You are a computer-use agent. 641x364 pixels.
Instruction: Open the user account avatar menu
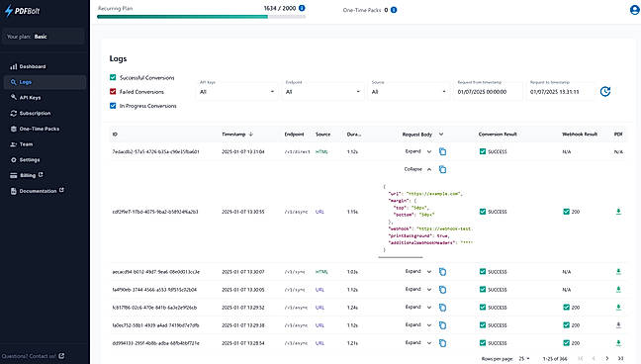coord(634,10)
